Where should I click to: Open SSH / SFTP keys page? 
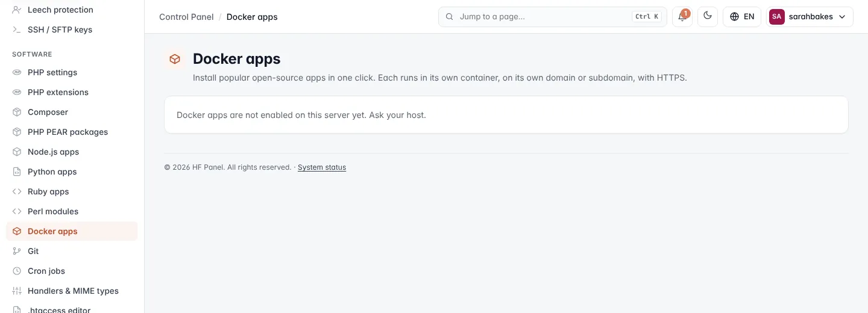(x=72, y=29)
